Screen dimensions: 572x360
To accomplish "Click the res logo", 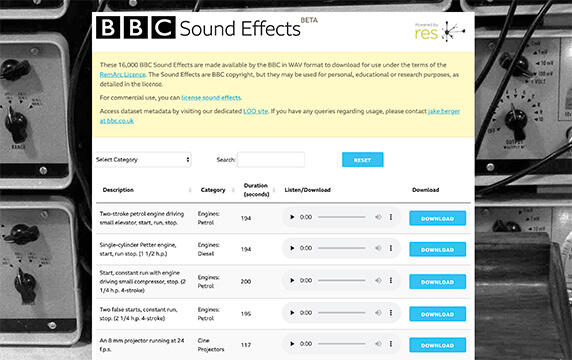I will [x=440, y=32].
